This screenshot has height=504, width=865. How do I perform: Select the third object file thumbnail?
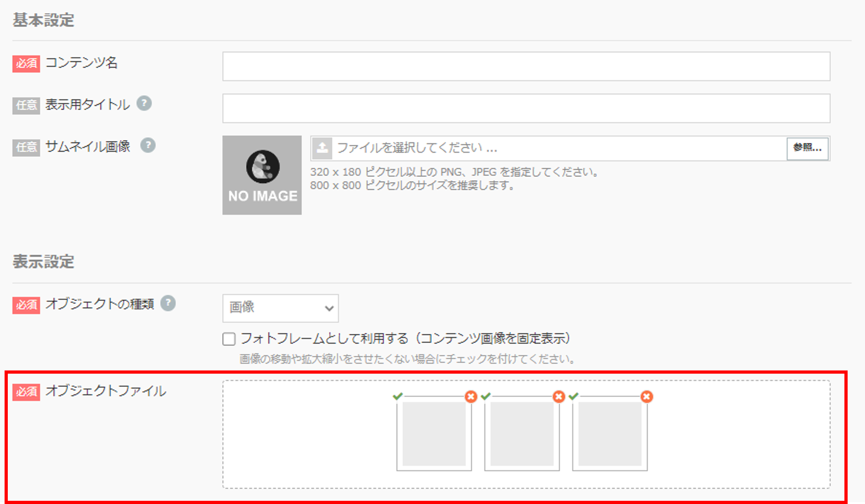click(610, 434)
